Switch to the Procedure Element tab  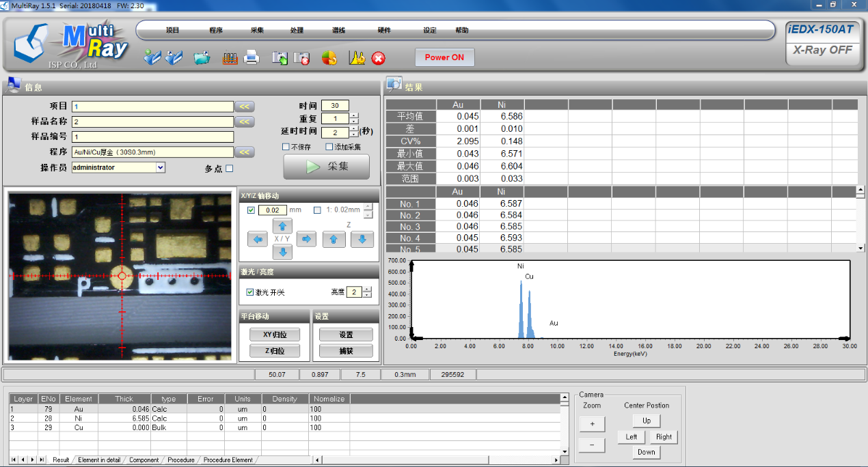[x=228, y=460]
